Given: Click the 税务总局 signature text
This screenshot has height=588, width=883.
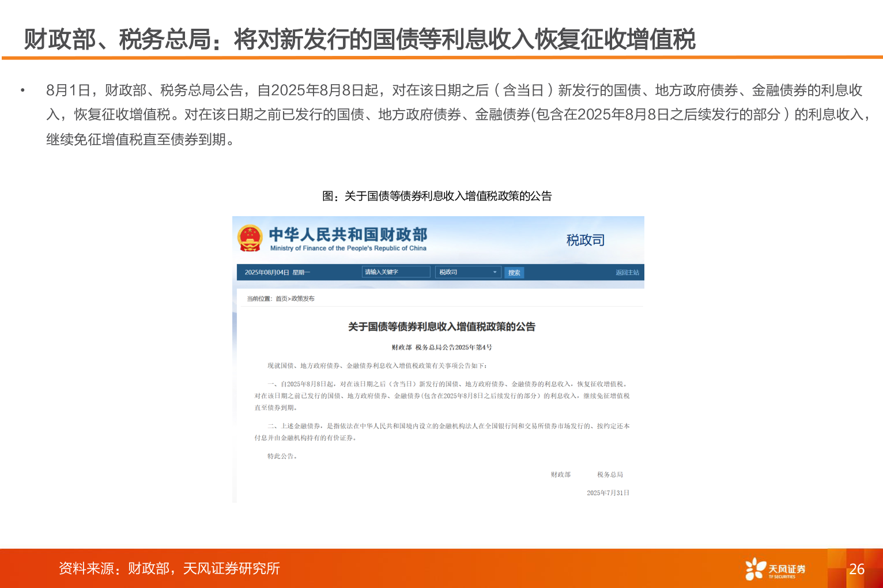Looking at the screenshot, I should click(x=610, y=474).
